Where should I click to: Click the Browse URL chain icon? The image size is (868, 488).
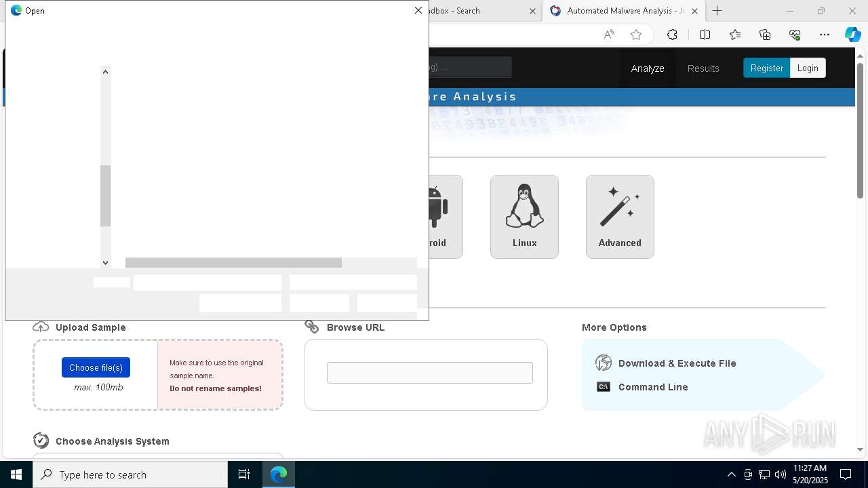(312, 327)
